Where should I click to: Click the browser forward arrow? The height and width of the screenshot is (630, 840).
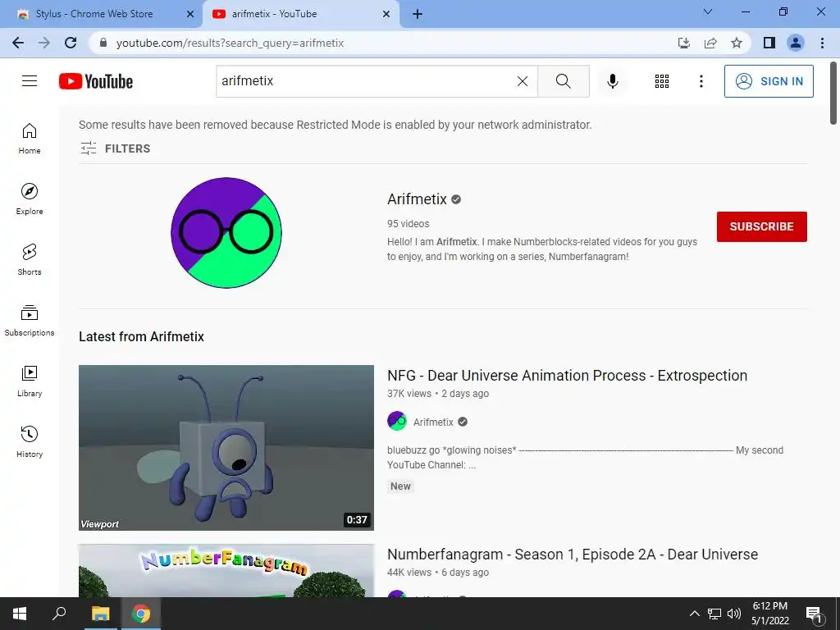coord(44,43)
